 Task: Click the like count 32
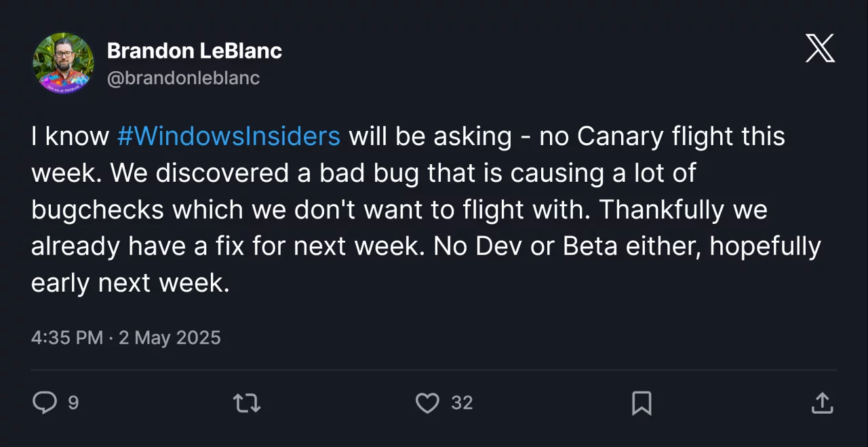click(x=462, y=403)
